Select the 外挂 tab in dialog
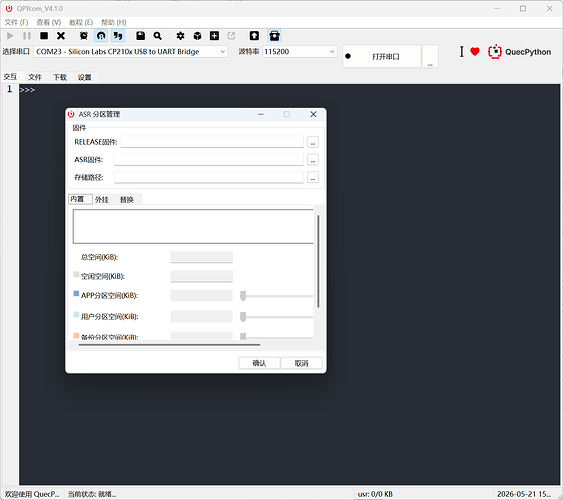The height and width of the screenshot is (500, 563). pos(102,200)
